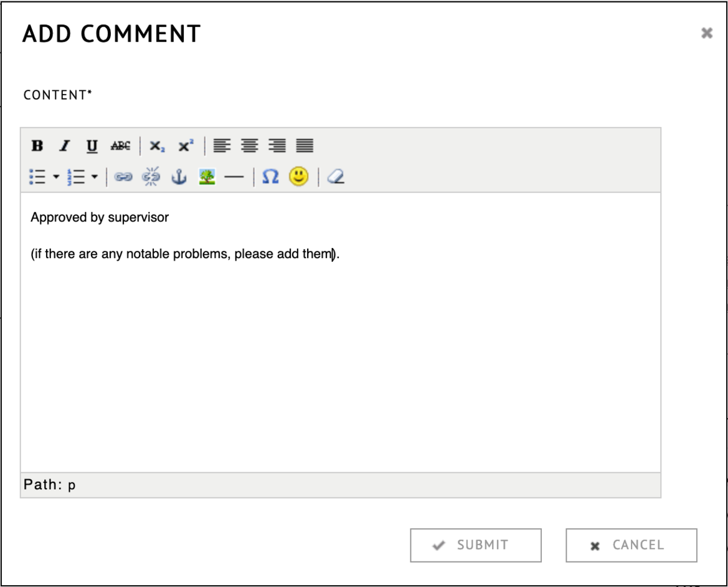
Task: Click the Cancel button
Action: coord(631,545)
